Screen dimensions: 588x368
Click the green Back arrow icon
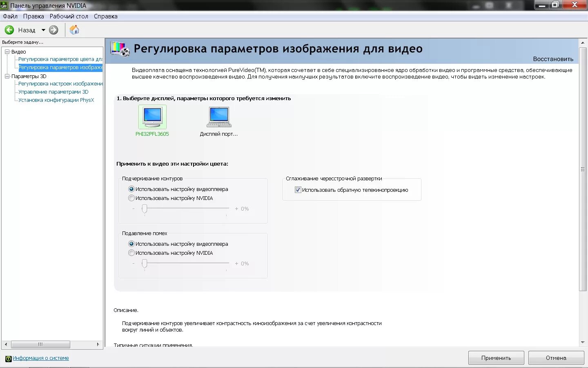[9, 30]
